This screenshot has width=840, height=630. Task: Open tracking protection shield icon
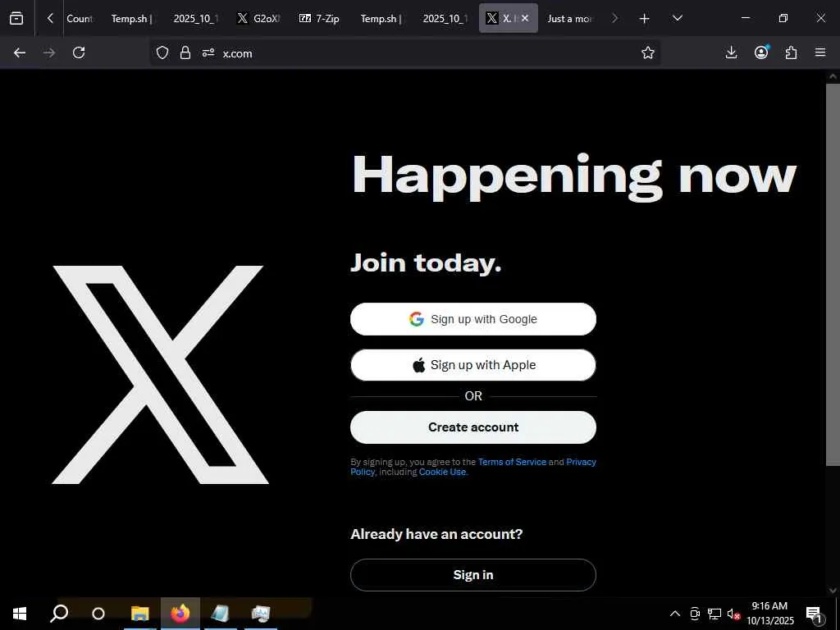point(162,52)
